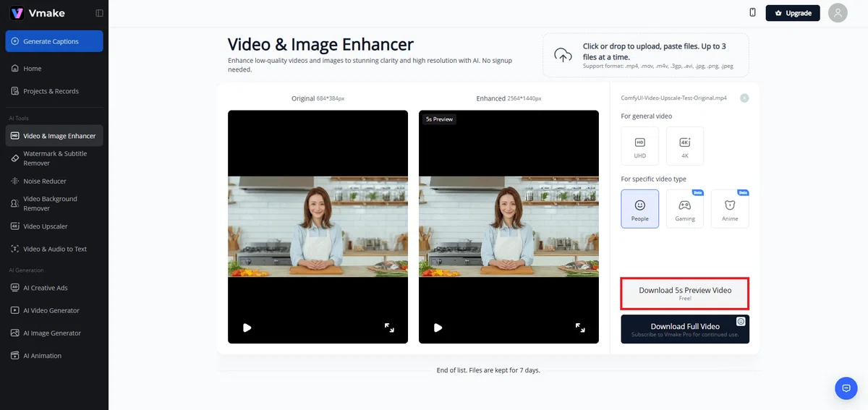Expand Original video to fullscreen
This screenshot has height=410, width=868.
tap(389, 328)
